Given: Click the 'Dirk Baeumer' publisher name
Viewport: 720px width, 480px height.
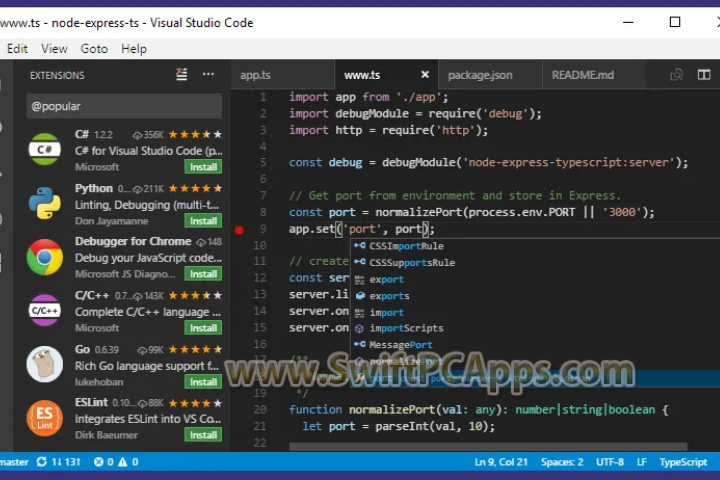Looking at the screenshot, I should click(x=106, y=435).
